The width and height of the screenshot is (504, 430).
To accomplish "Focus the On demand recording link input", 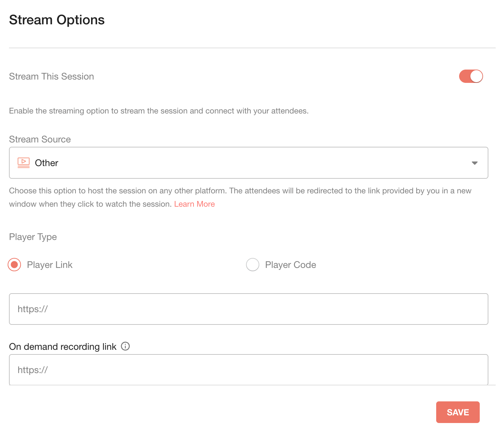I will 248,370.
